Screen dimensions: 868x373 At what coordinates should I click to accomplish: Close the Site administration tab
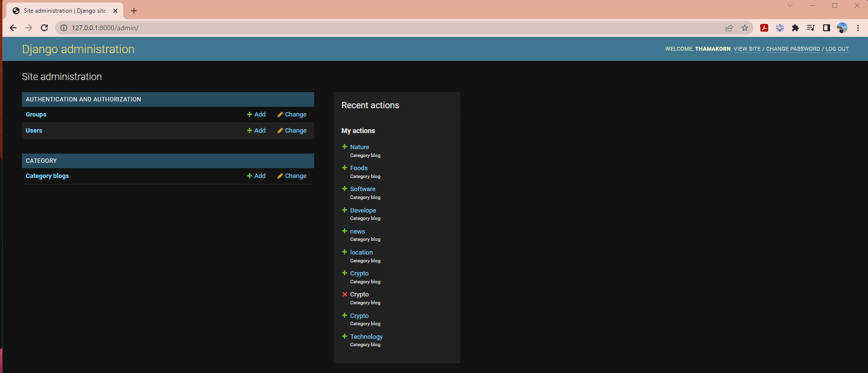coord(115,11)
